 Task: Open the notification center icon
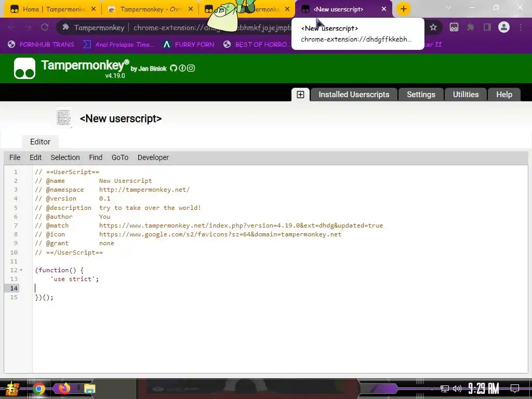pyautogui.click(x=515, y=389)
